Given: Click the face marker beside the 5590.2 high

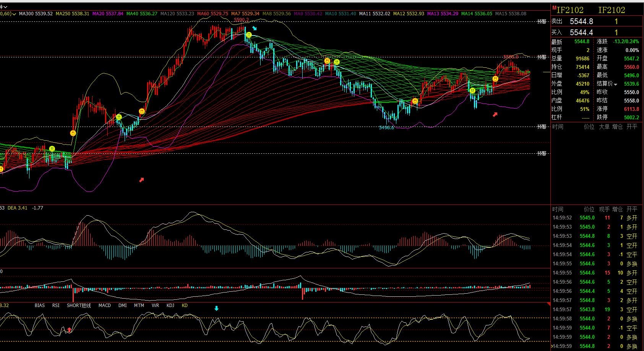Looking at the screenshot, I should 249,35.
